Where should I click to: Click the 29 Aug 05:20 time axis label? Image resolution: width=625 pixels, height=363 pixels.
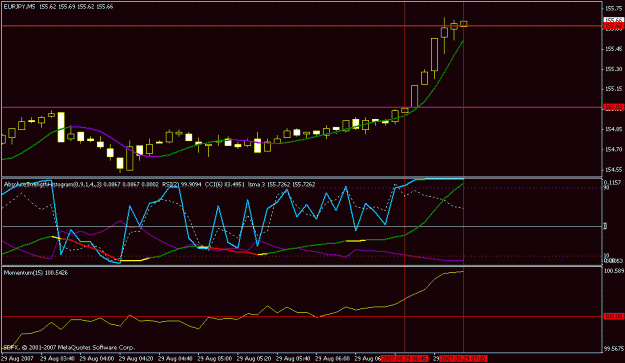coord(254,359)
